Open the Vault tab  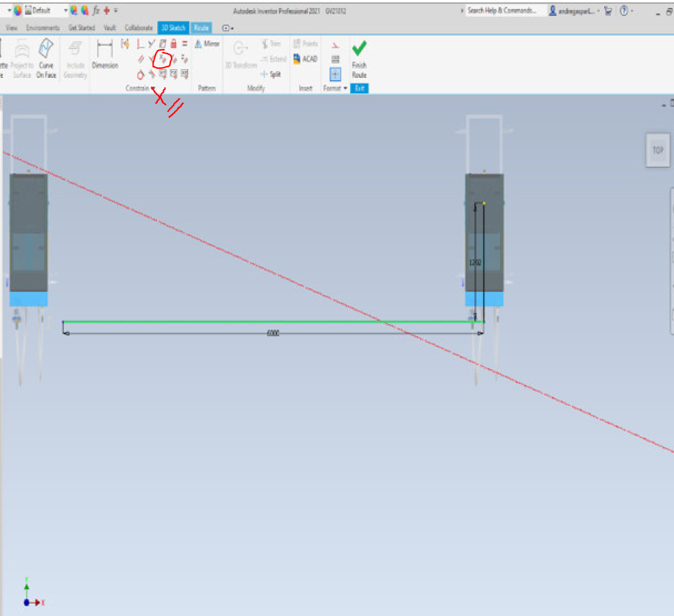110,28
